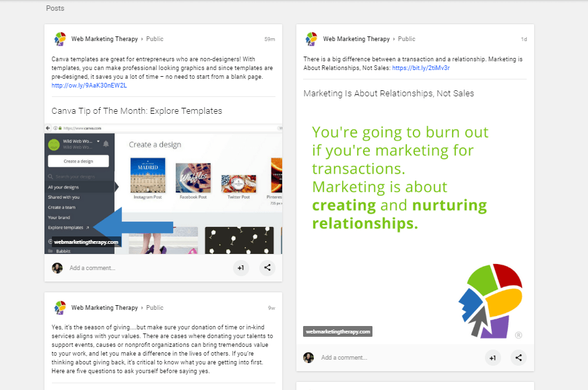Click the Public label on the 1d post
This screenshot has height=390, width=588.
407,39
